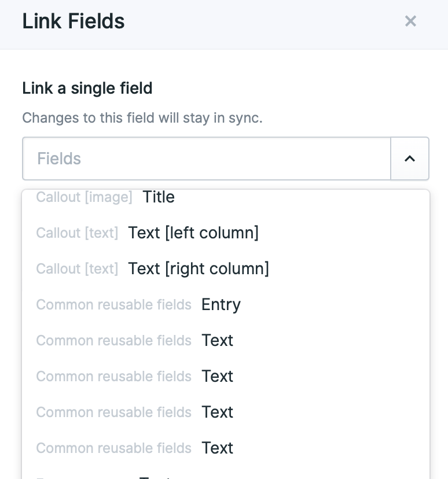Click the Link Fields dialog title
Screen dimensions: 448x479
73,21
